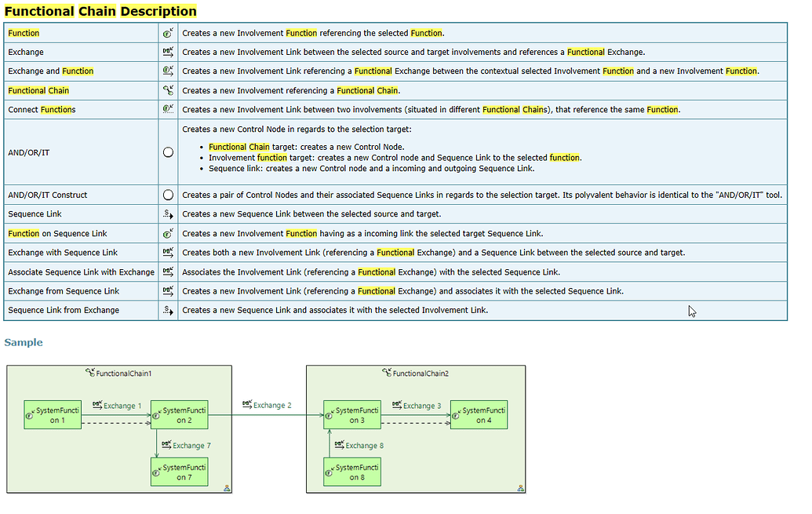Click the function icon inside SystemFunction 1
Viewport: 812px width, 514px height.
pos(30,415)
